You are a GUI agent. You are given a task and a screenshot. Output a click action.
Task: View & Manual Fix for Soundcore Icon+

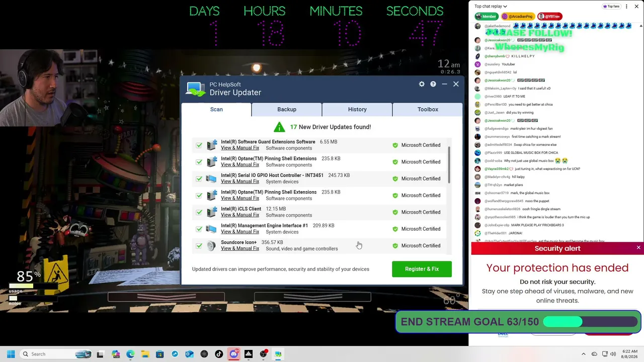[x=240, y=248]
